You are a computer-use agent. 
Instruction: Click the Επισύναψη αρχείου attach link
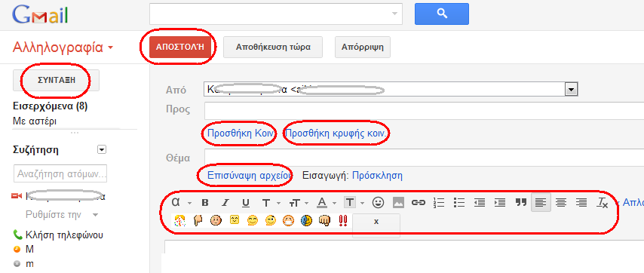tap(250, 176)
